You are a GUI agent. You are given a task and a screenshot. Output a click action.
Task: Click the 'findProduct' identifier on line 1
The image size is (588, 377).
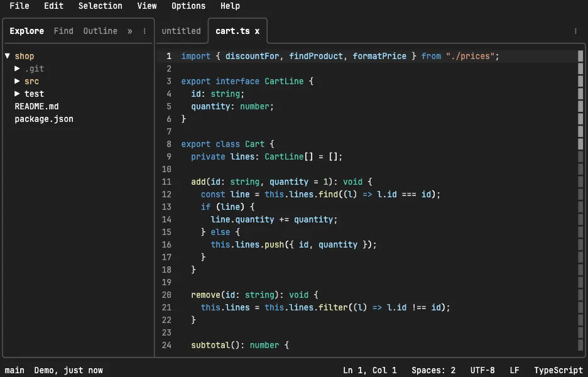316,57
